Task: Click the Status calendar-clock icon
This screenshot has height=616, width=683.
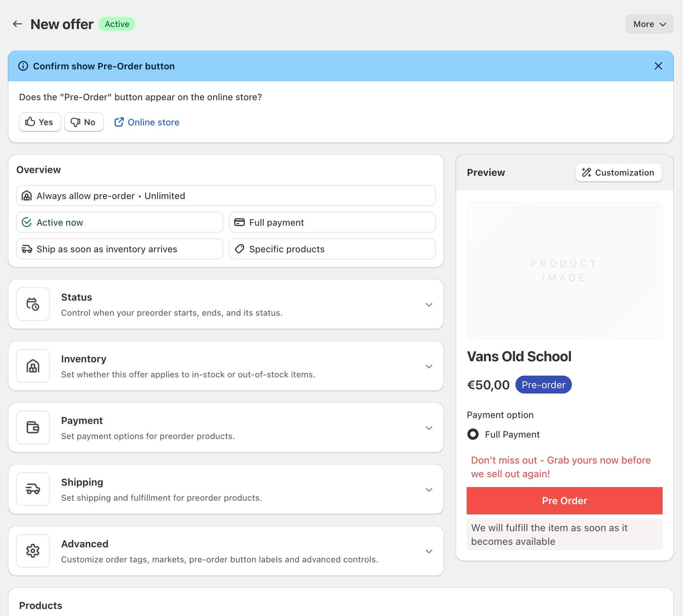Action: point(33,304)
